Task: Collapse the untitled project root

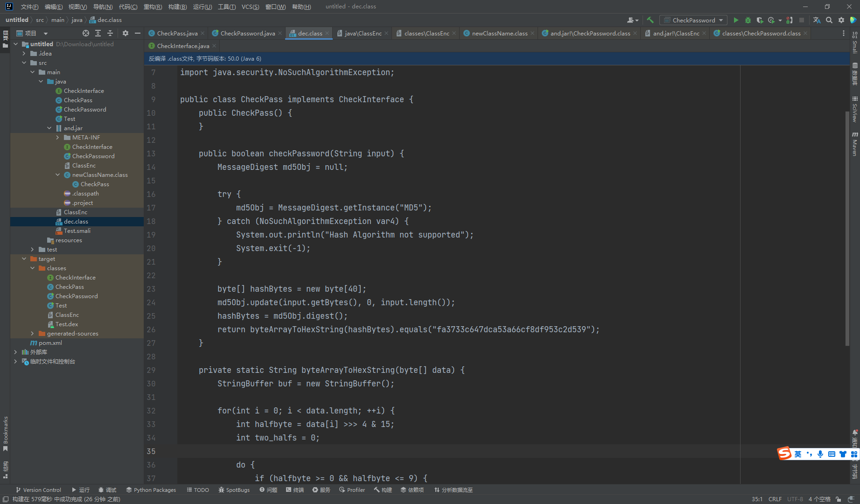Action: [15, 44]
